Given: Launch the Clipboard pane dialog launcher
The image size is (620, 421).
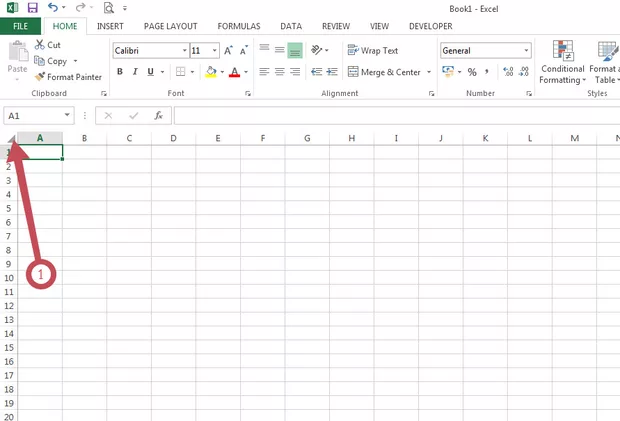Looking at the screenshot, I should [104, 93].
